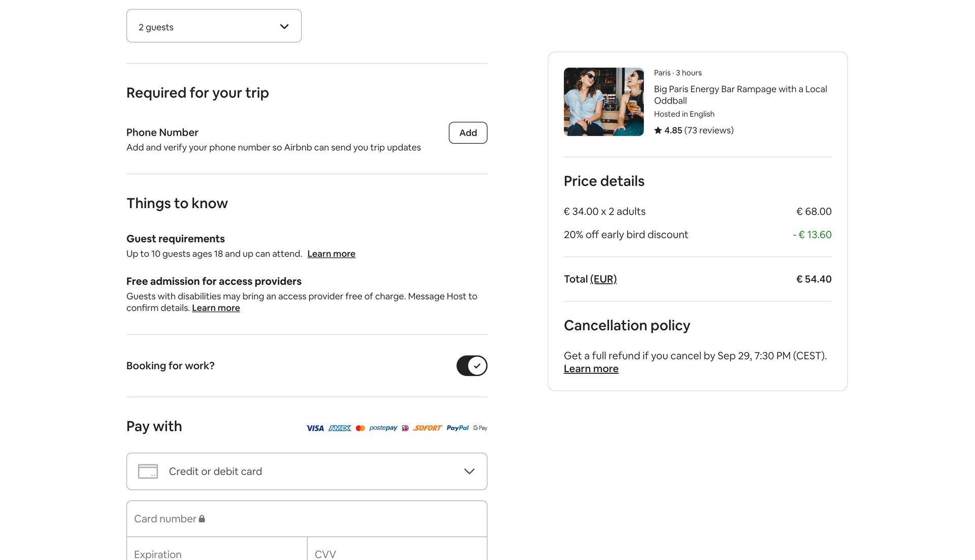This screenshot has height=560, width=975.
Task: Open the 2 guests dropdown
Action: (213, 26)
